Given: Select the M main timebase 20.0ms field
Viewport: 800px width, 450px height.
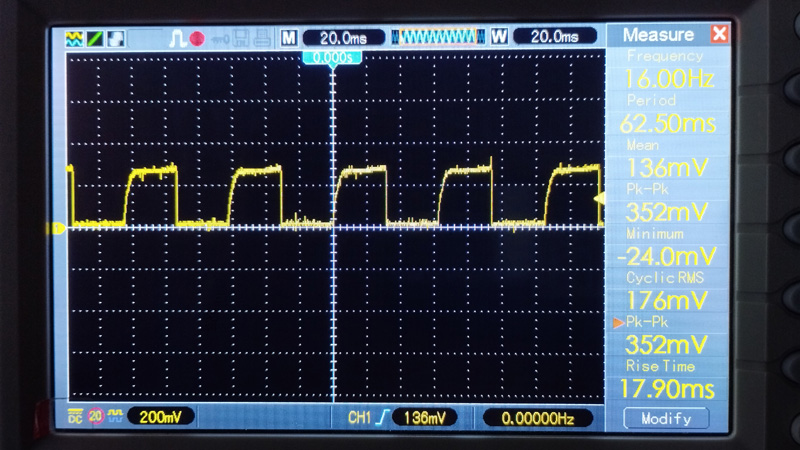Looking at the screenshot, I should coord(342,37).
